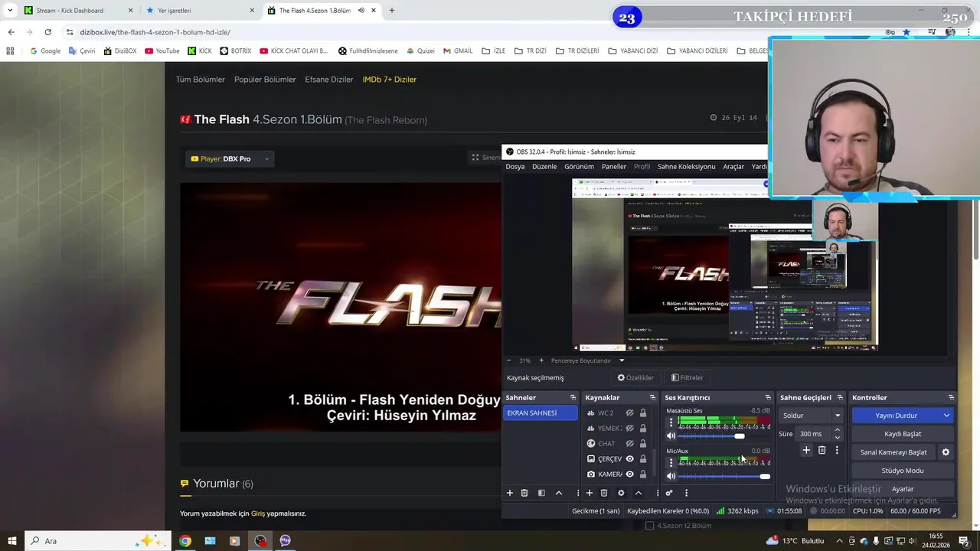Unlock WC 2 source lock
Screen dimensions: 980x551
643,413
